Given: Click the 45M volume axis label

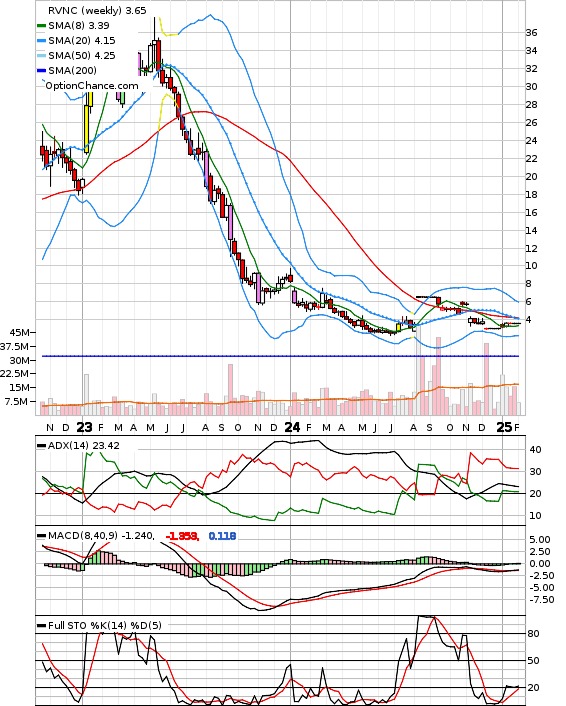Looking at the screenshot, I should (19, 332).
